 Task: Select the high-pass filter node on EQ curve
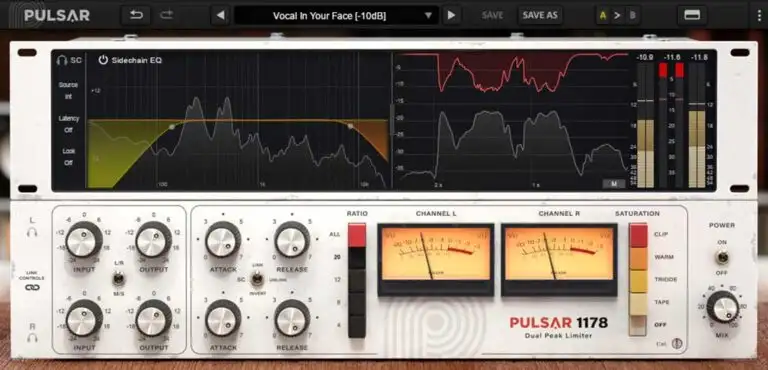171,126
